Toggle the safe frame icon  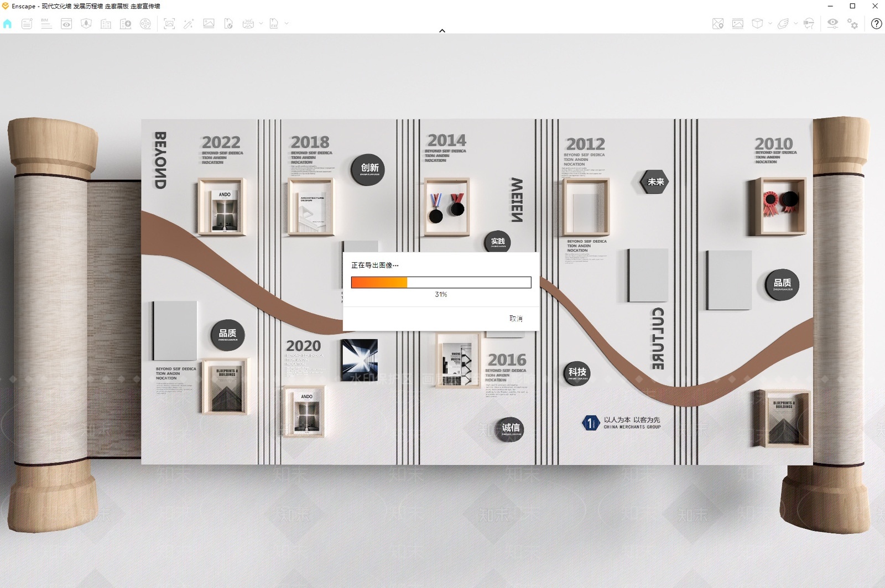click(738, 24)
